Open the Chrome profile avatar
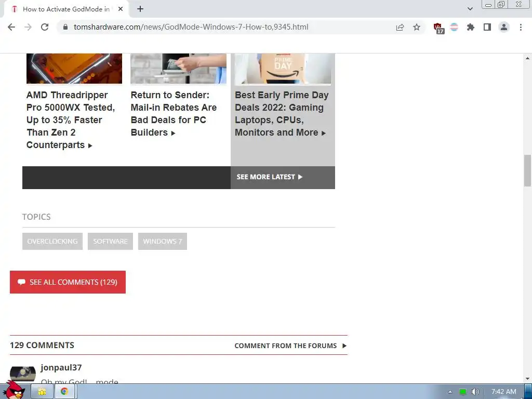The image size is (532, 399). pyautogui.click(x=504, y=27)
